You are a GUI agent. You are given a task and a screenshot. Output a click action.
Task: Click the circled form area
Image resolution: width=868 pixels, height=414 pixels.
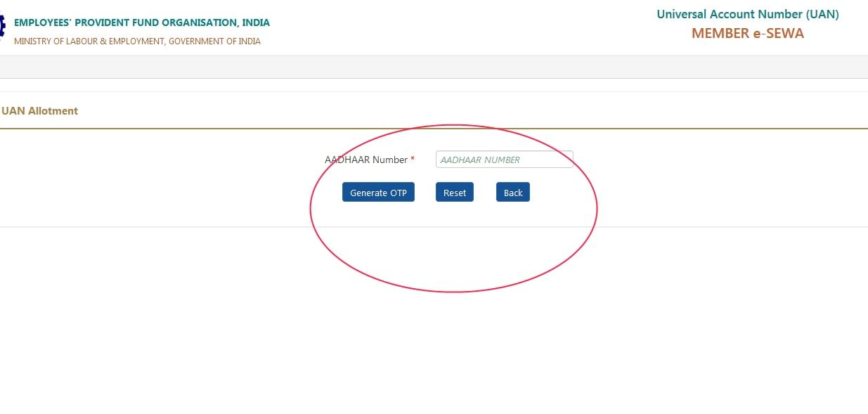[x=454, y=208]
